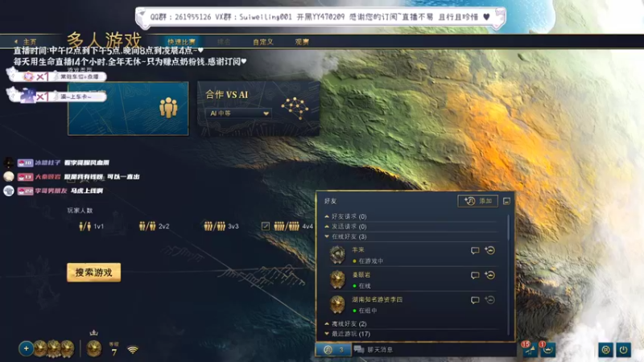Toggle the 3v3 player count option
644x362 pixels.
click(221, 226)
